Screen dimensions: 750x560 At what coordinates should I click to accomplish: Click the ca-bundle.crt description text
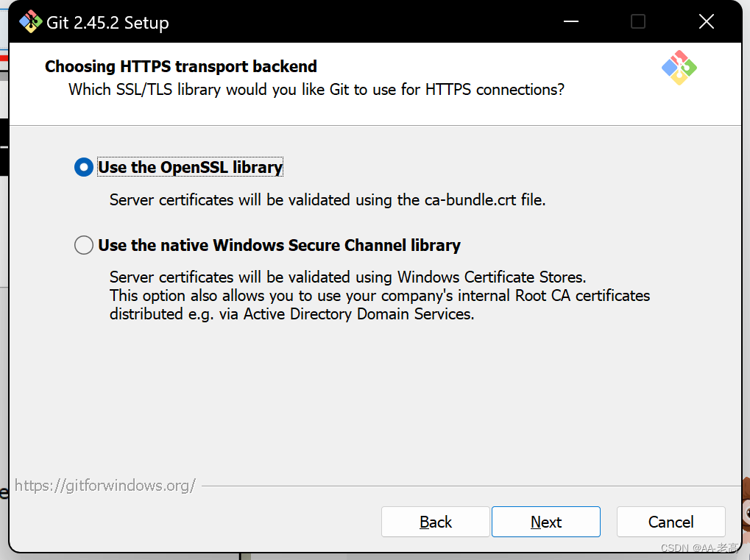click(328, 200)
